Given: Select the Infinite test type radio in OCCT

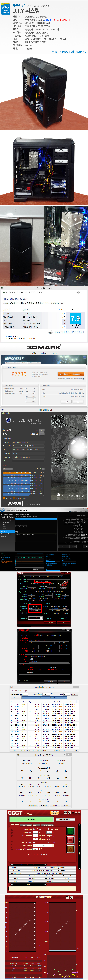Looking at the screenshot, I should 34,829.
